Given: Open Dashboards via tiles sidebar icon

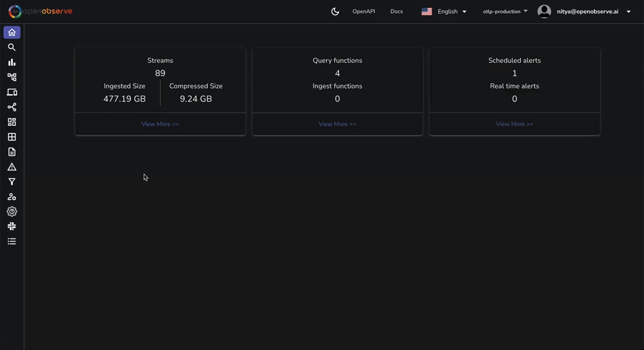Looking at the screenshot, I should (12, 122).
